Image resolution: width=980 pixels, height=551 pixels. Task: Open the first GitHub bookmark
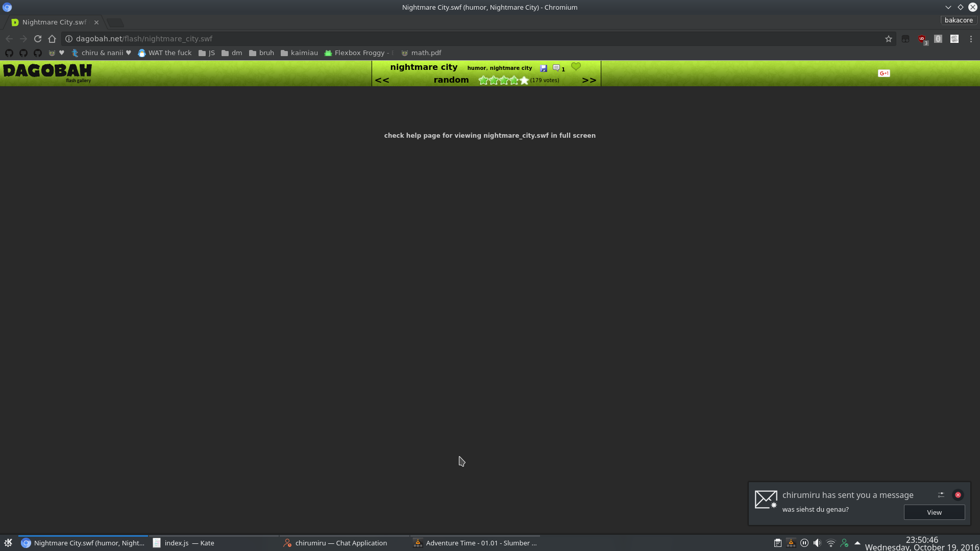point(9,53)
